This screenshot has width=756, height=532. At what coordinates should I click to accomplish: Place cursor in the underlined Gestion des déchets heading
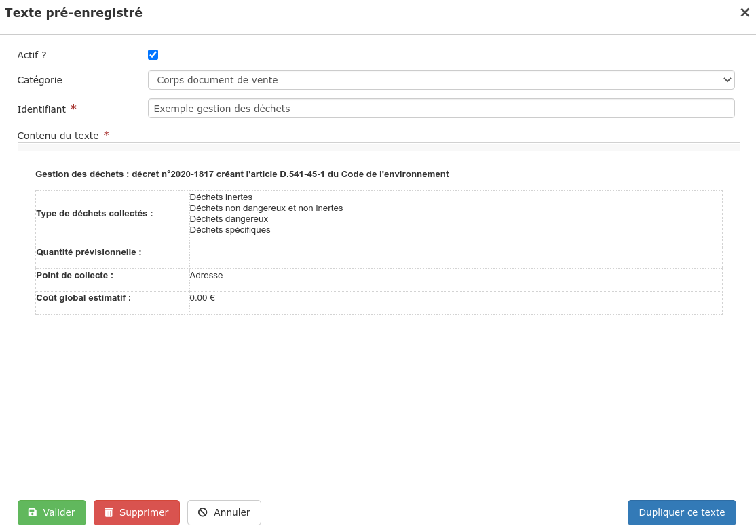[x=242, y=174]
